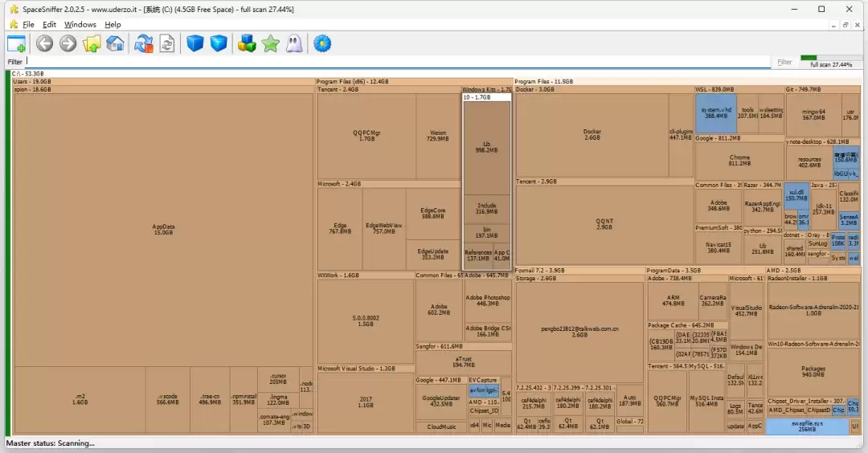Open the Windows menu
Screen dimensions: 868x453
pos(80,24)
